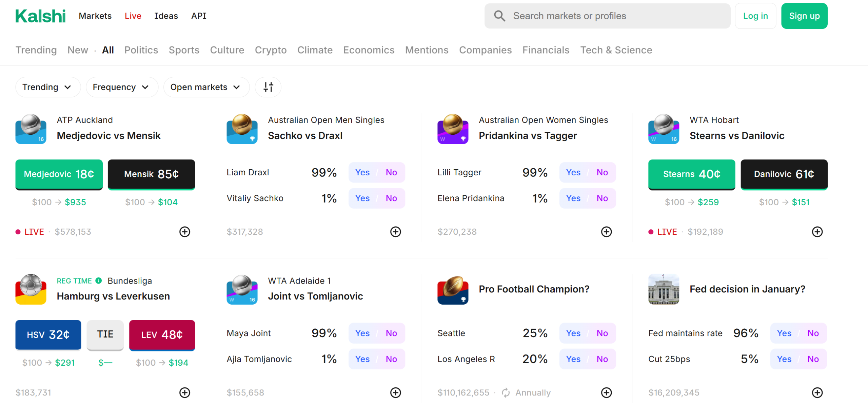Click the plus icon on Fed decision card
The height and width of the screenshot is (406, 868).
(x=817, y=393)
